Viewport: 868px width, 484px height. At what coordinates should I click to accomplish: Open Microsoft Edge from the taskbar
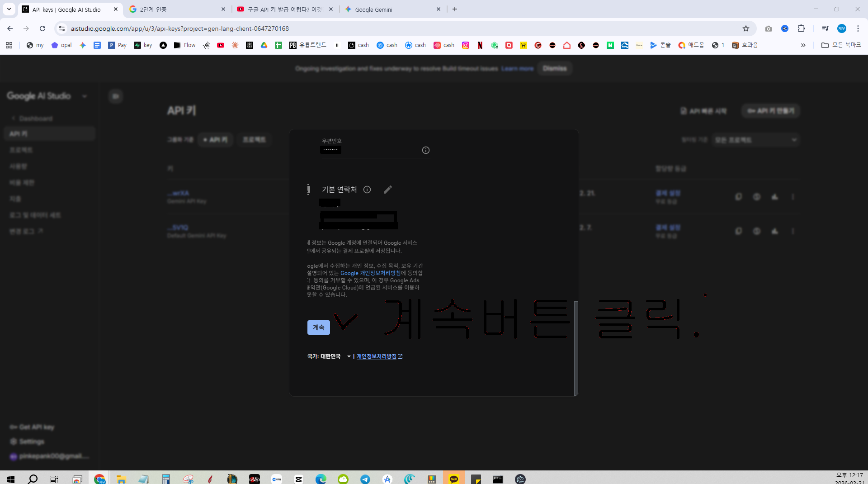(x=321, y=479)
